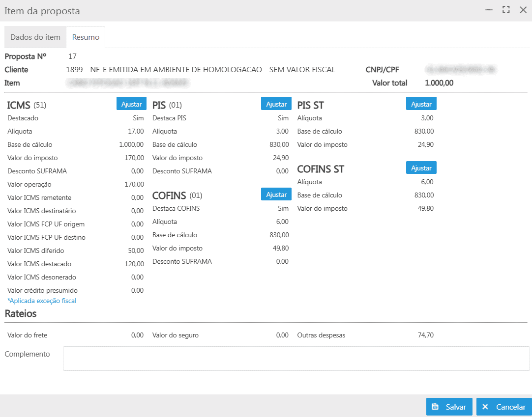Click the client name NF-E EMITIDA text
This screenshot has width=532, height=417.
point(200,70)
